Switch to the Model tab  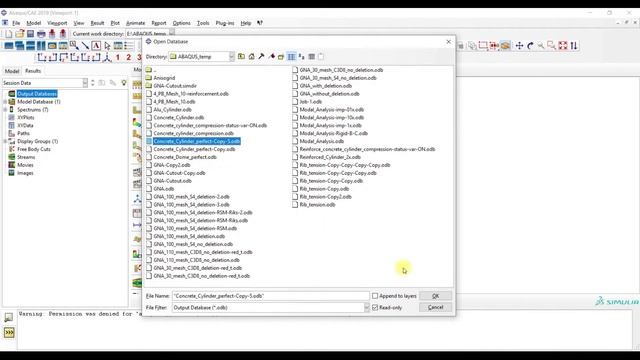click(12, 71)
